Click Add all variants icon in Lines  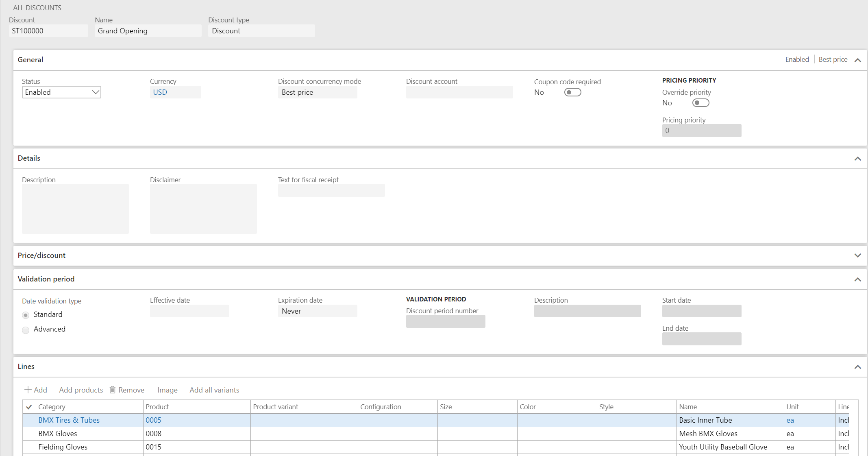[213, 390]
